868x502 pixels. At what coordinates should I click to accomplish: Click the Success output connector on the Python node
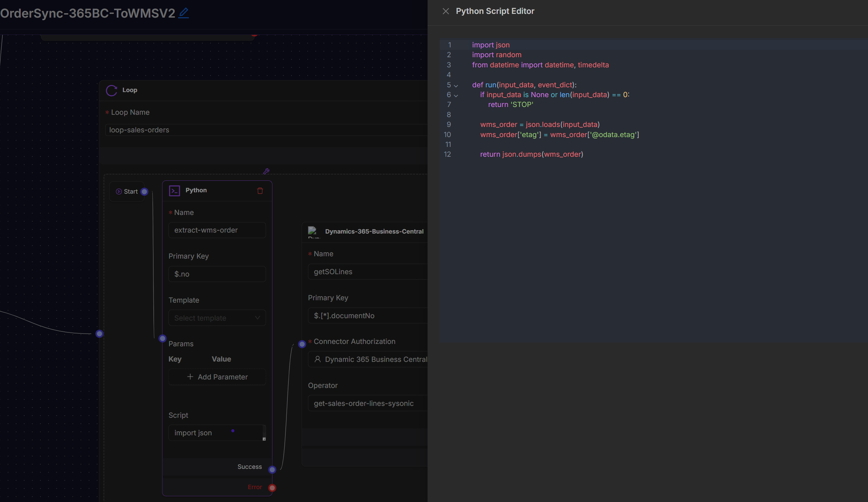[272, 470]
